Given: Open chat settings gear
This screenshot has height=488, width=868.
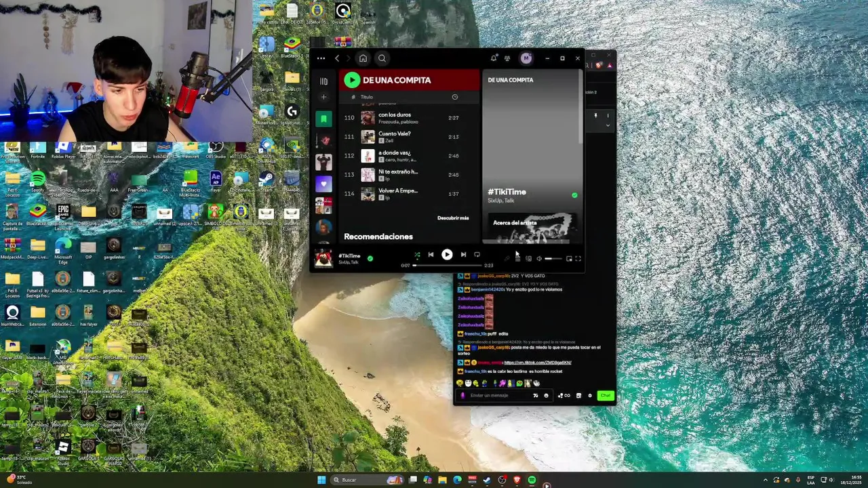Looking at the screenshot, I should click(x=589, y=396).
